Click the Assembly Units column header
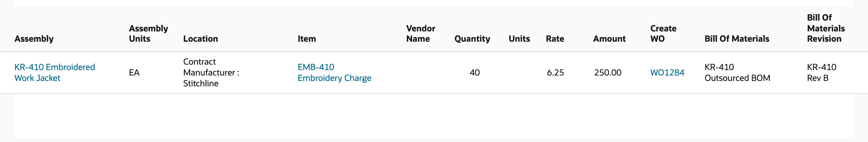 (148, 34)
